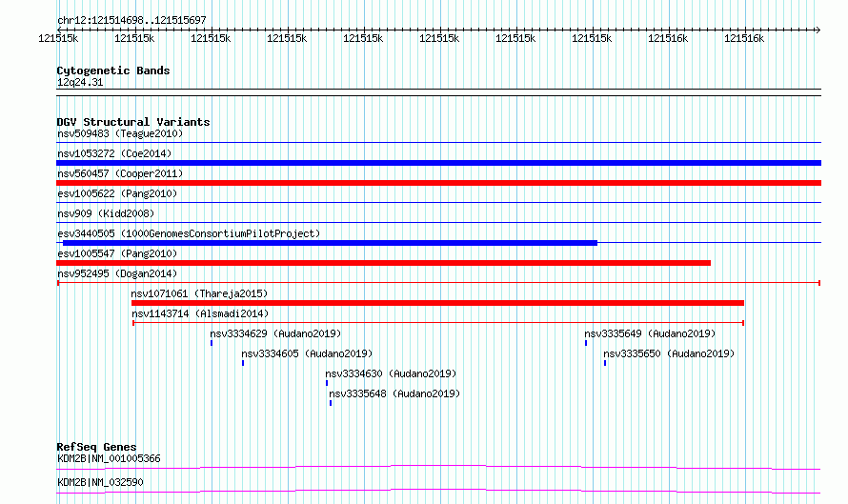Click the chr12:121514698..121515697 coordinate label

(x=131, y=20)
